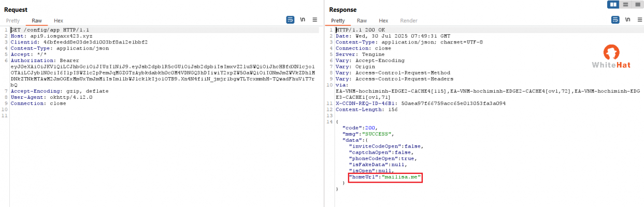The height and width of the screenshot is (207, 644).
Task: Open the Render tab in Response
Action: coord(409,21)
